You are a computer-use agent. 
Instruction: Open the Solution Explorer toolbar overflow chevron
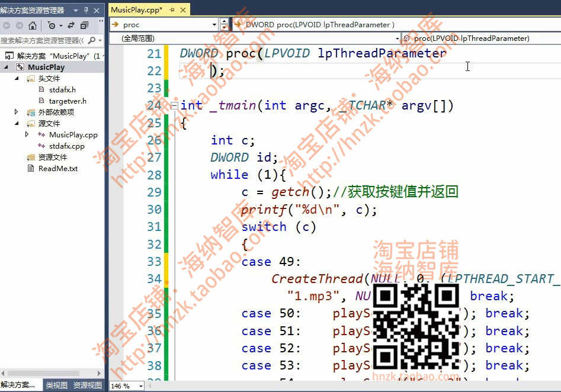[x=101, y=21]
